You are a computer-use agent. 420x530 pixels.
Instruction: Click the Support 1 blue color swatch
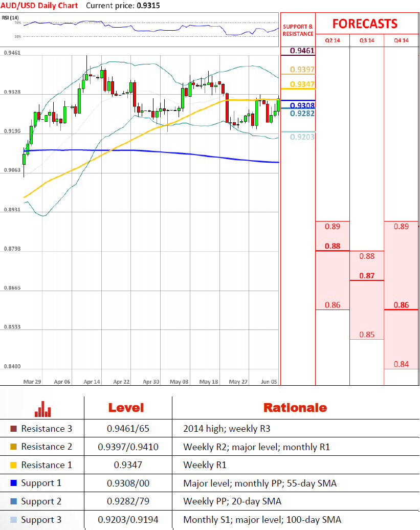coord(13,483)
